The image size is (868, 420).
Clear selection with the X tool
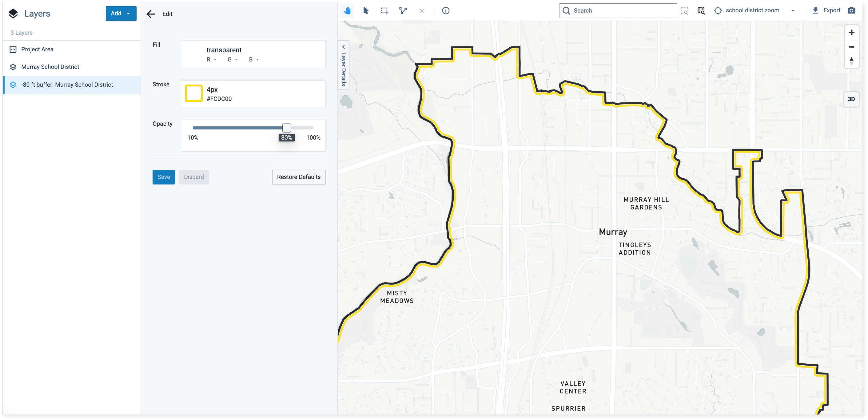(x=421, y=11)
